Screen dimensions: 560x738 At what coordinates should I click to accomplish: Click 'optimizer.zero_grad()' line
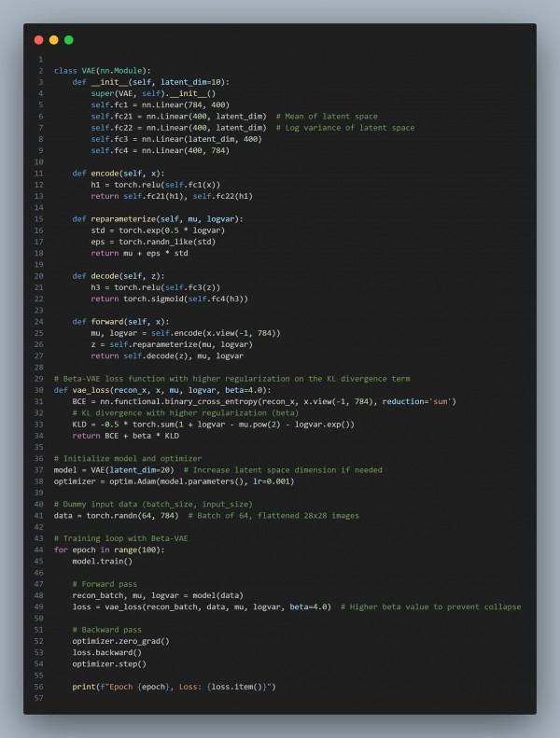pyautogui.click(x=120, y=641)
